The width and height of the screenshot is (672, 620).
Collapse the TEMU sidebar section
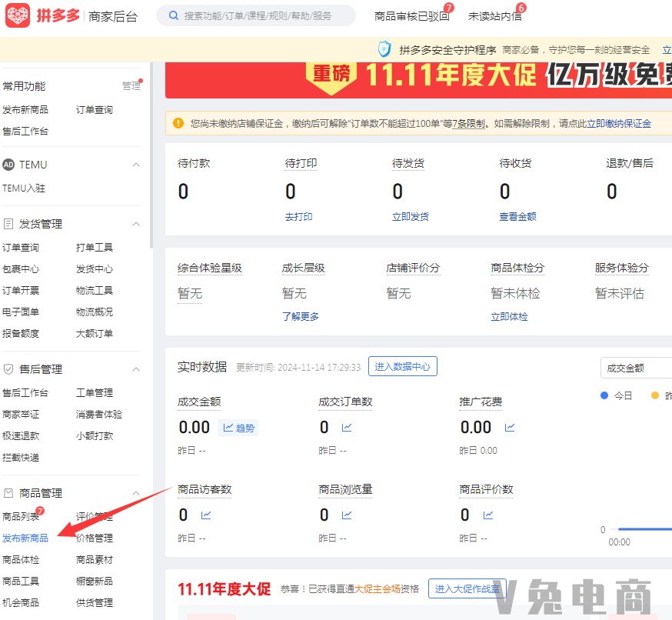[x=136, y=165]
